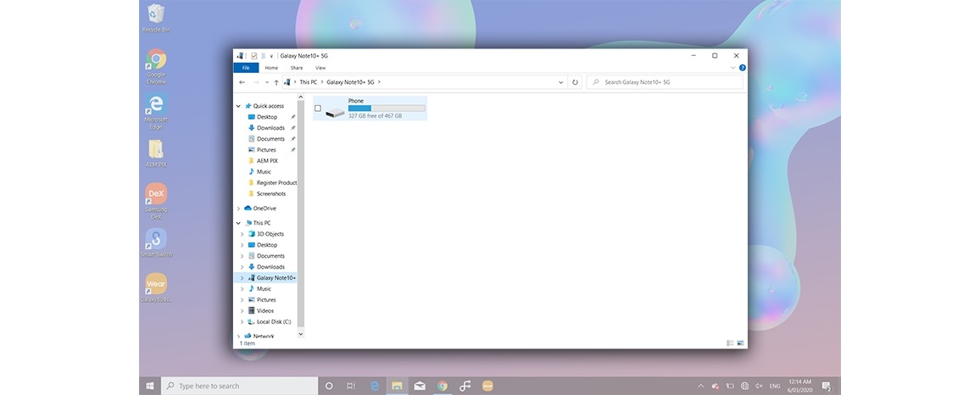
Task: Expand the Local Disk (C:) node
Action: pos(242,321)
